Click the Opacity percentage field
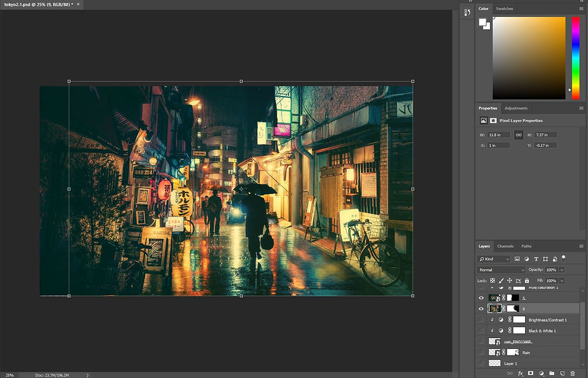Screen dimensions: 588x378 [x=551, y=270]
